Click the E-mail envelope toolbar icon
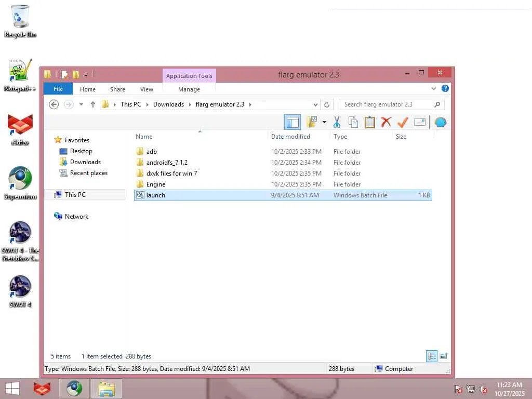Viewport: 532px width, 399px height. [420, 122]
